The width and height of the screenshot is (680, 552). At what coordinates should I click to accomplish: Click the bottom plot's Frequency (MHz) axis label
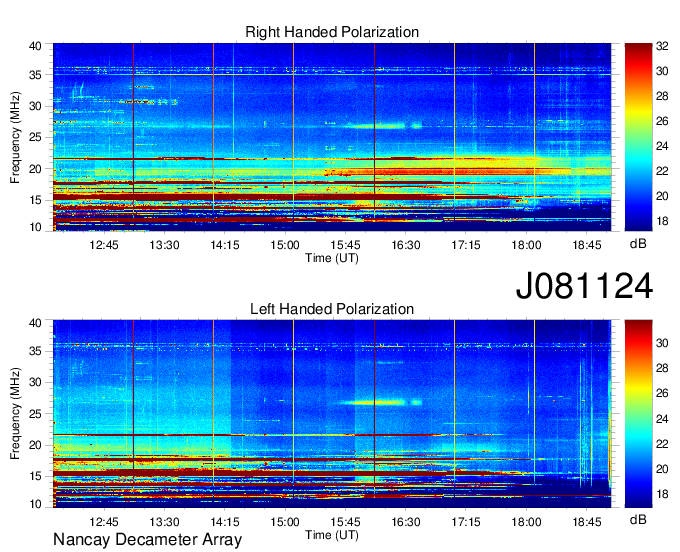tap(15, 414)
